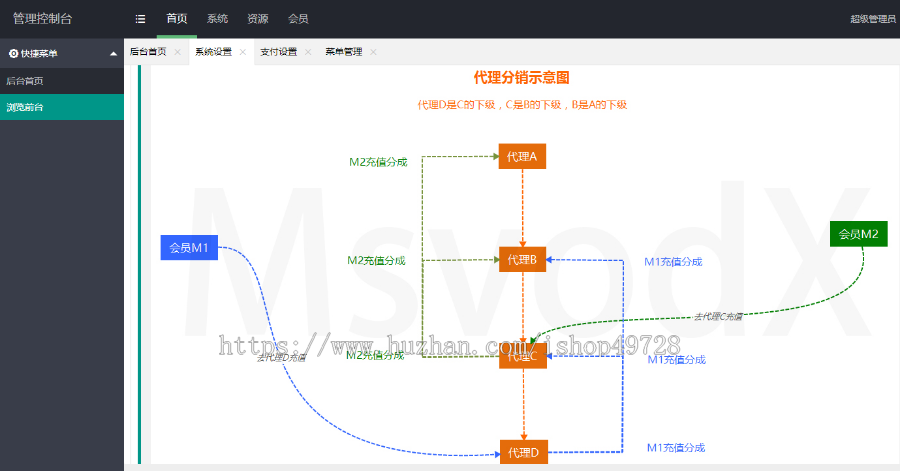Viewport: 900px width, 471px height.
Task: Close the 支付设置 tab
Action: [x=308, y=52]
